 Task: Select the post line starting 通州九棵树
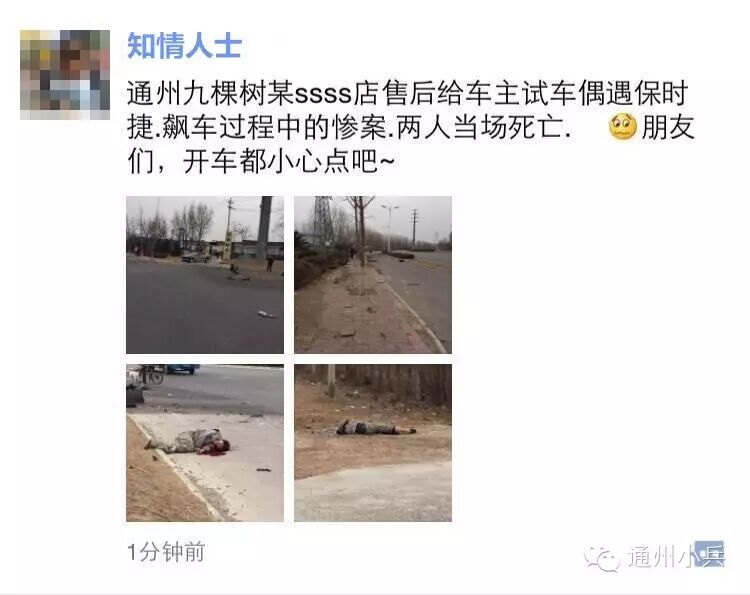pos(408,93)
